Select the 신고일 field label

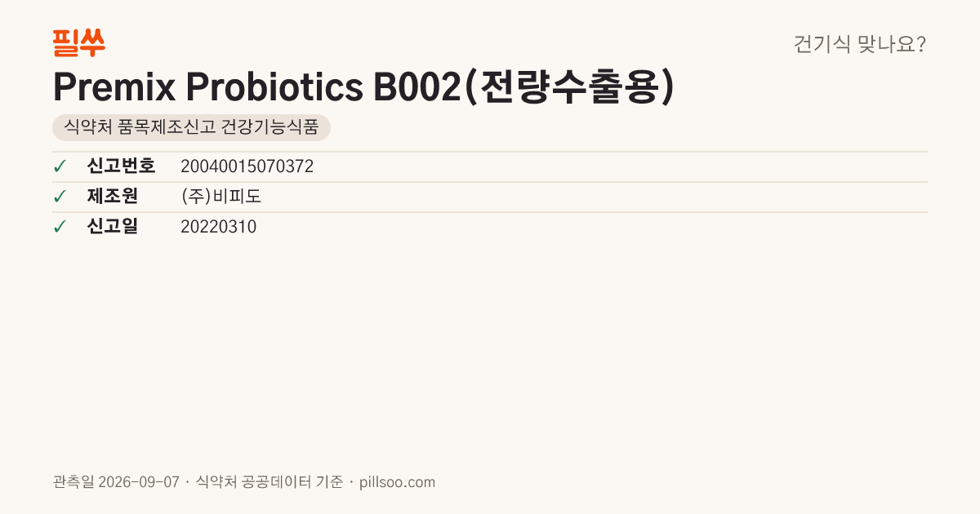pyautogui.click(x=113, y=227)
